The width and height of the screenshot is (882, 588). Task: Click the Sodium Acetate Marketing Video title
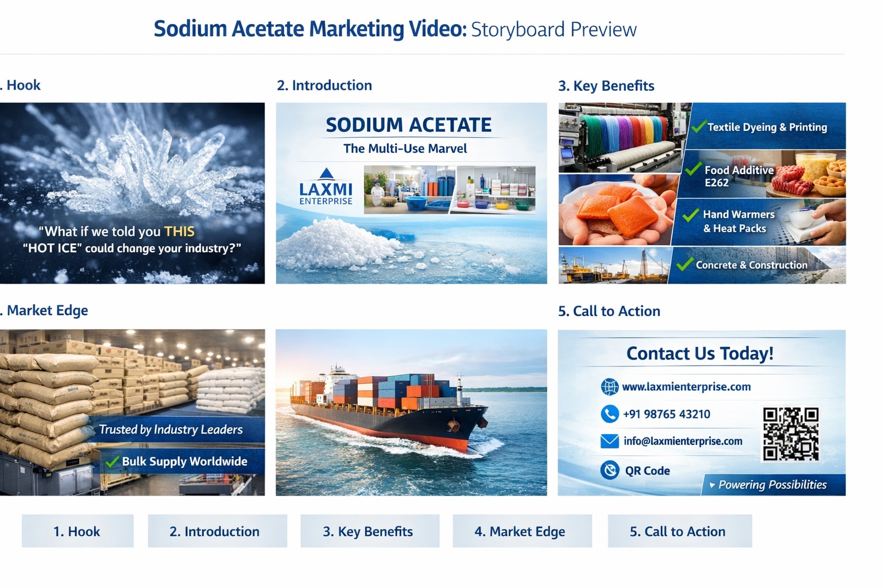310,29
